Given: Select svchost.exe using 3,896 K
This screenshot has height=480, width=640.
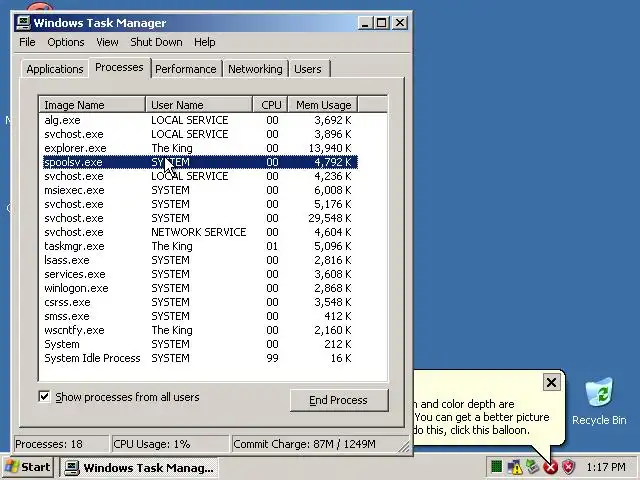Looking at the screenshot, I should coord(200,134).
